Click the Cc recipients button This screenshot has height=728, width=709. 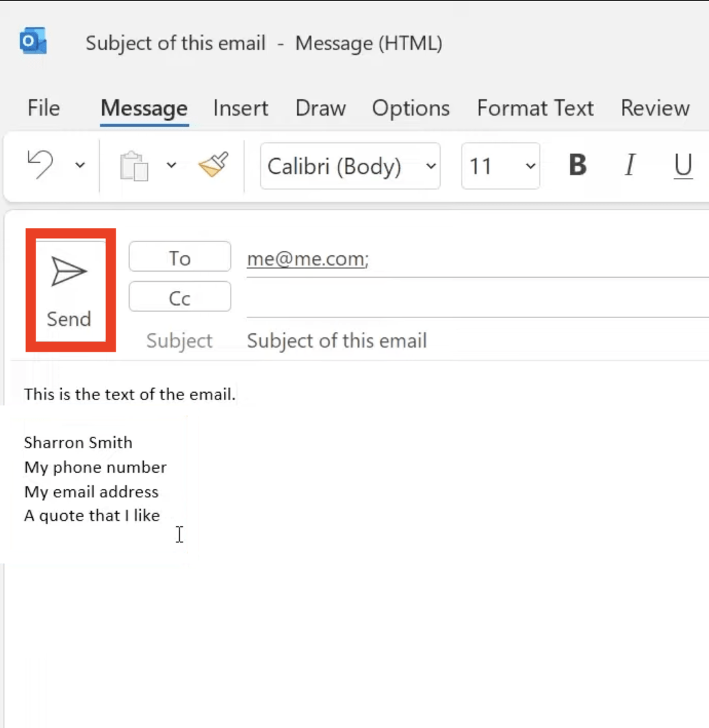point(180,296)
